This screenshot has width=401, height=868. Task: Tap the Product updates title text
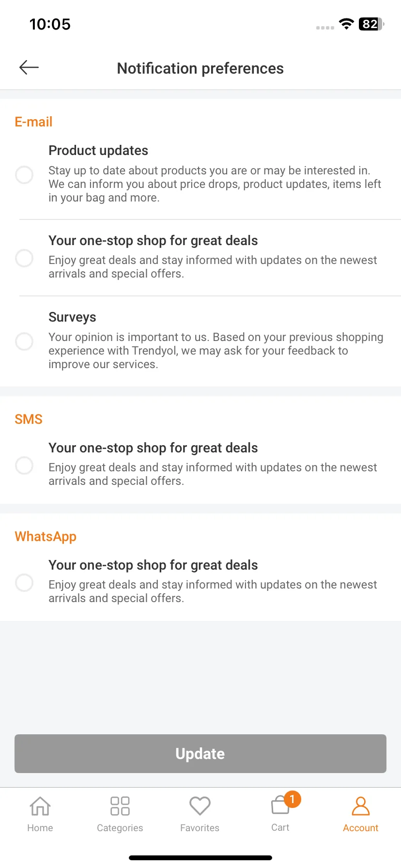tap(98, 151)
